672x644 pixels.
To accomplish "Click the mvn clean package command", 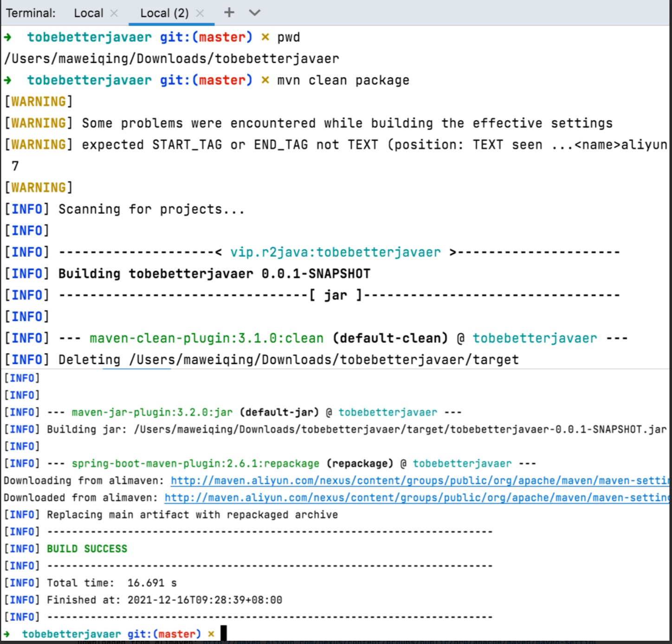I will pyautogui.click(x=343, y=80).
